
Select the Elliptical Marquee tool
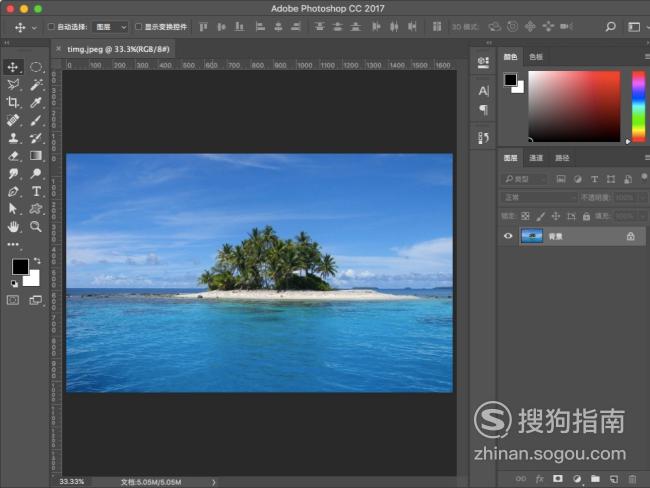click(36, 67)
